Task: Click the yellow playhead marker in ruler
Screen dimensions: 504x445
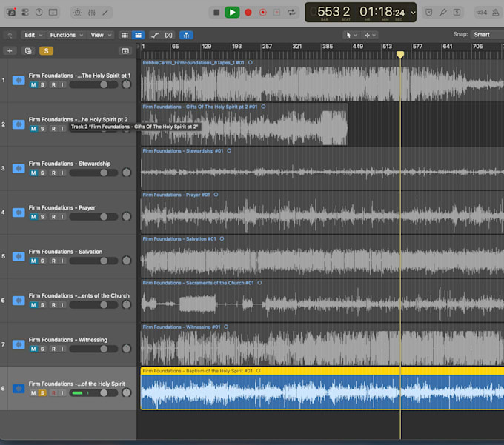Action: click(x=400, y=55)
